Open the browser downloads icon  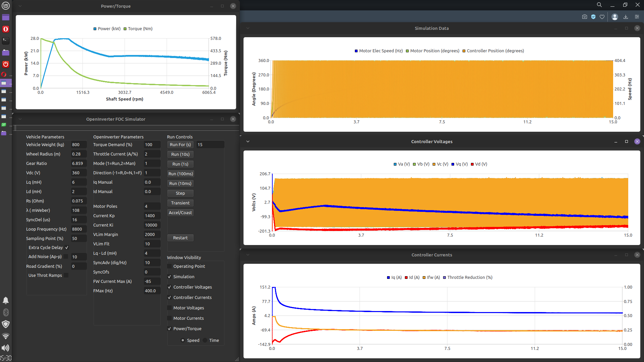point(626,17)
